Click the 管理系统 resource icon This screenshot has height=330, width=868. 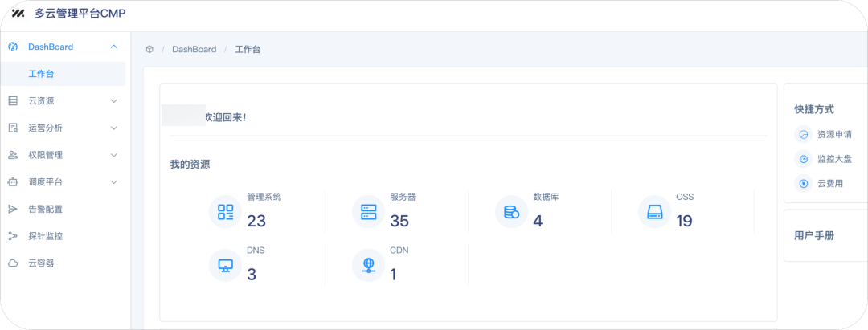225,212
